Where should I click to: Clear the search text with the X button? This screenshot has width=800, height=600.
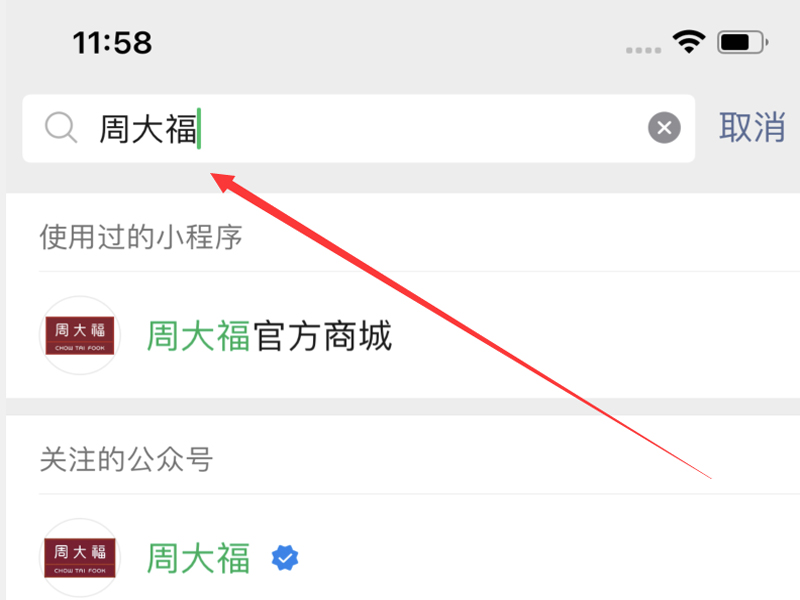(664, 128)
